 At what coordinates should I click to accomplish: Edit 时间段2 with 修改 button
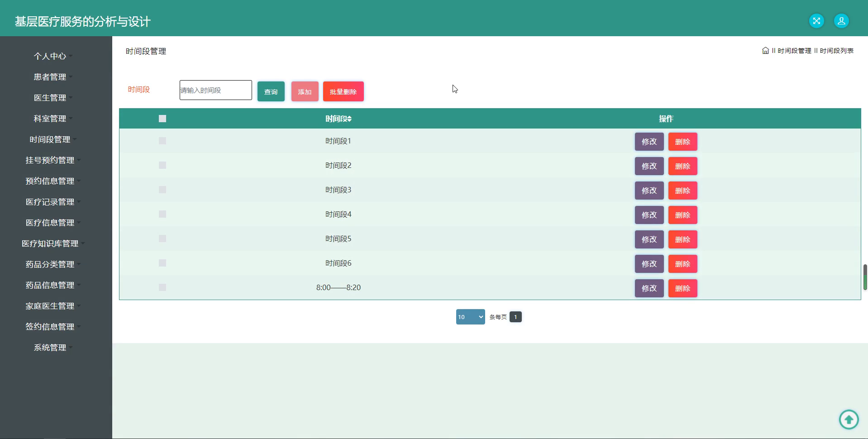(649, 166)
